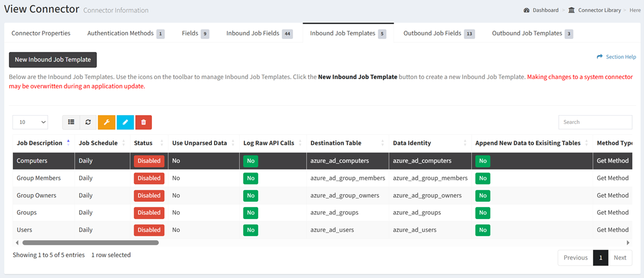Go to Next page of results
The height and width of the screenshot is (278, 644).
click(620, 257)
